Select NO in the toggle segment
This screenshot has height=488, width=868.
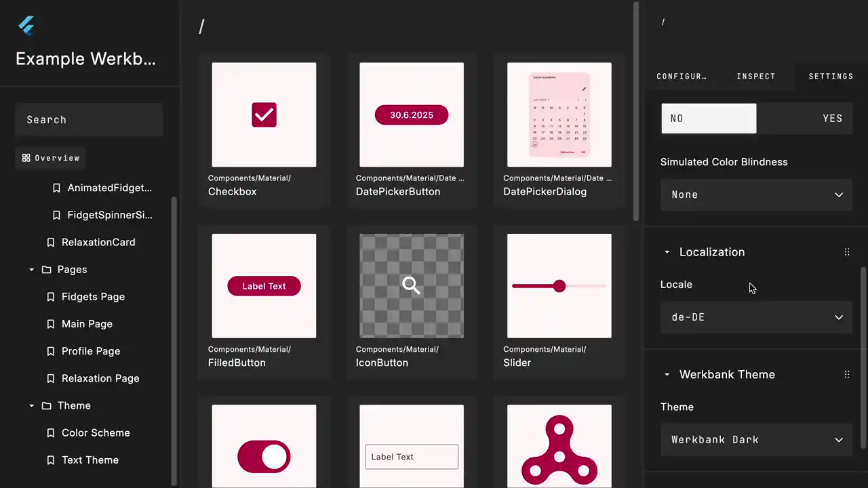click(709, 118)
